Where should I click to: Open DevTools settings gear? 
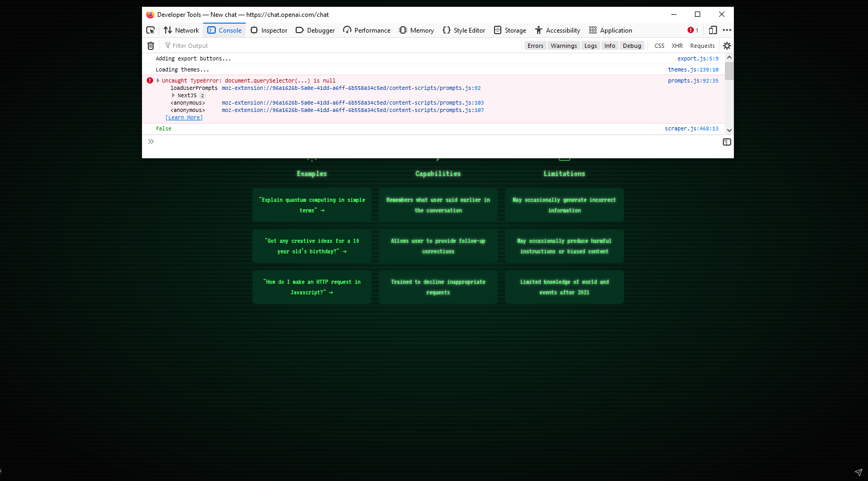[x=726, y=46]
